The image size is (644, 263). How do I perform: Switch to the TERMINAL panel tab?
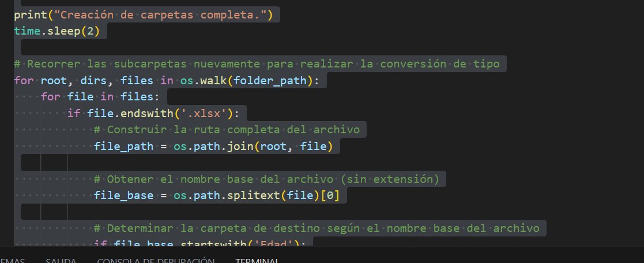(257, 261)
